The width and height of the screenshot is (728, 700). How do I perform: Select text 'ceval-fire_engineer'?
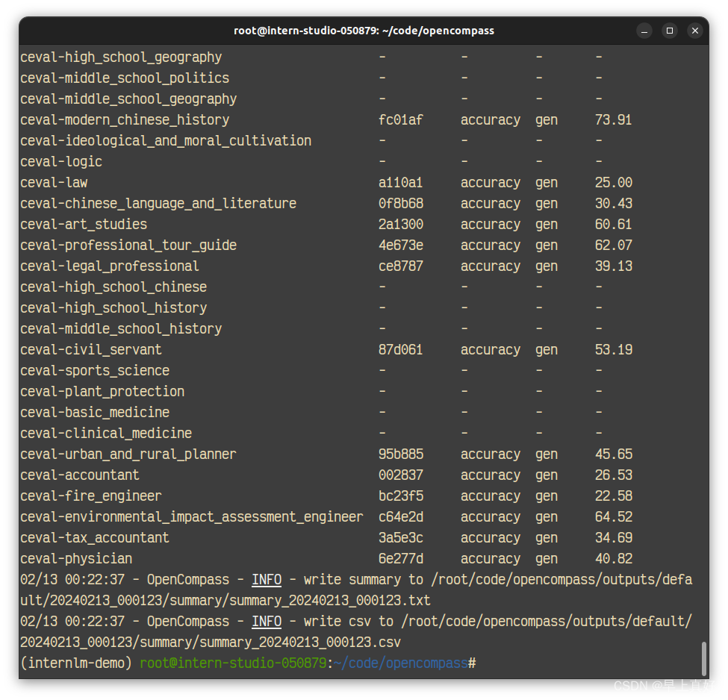pos(91,496)
